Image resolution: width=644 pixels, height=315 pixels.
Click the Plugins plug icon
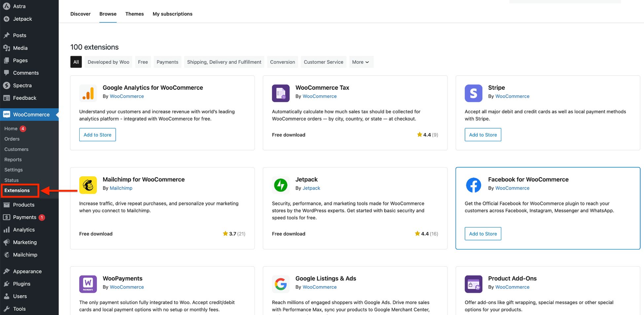7,284
